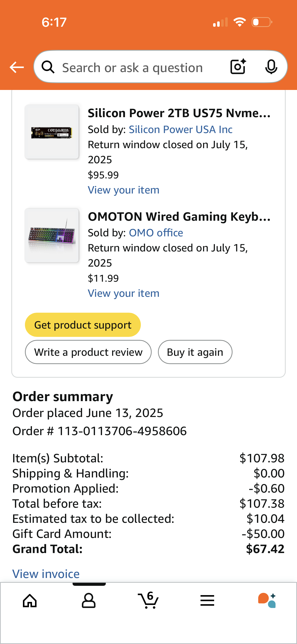Viewport: 297px width, 644px height.
Task: Open the View invoice link
Action: [x=46, y=574]
